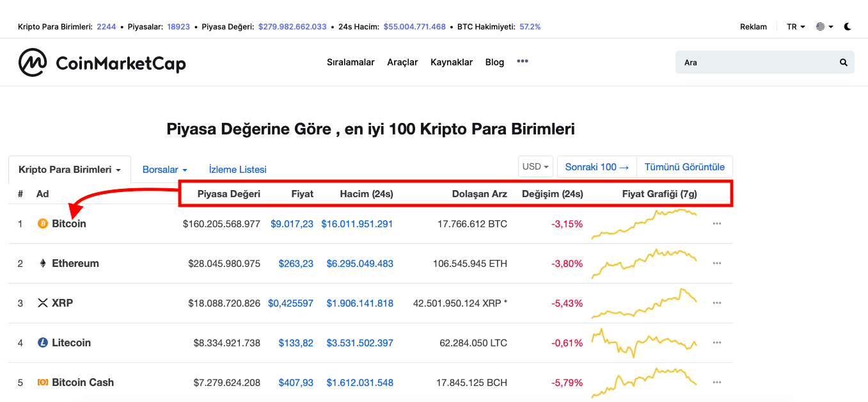Select the Ethereum coin icon
868x402 pixels.
click(x=42, y=263)
